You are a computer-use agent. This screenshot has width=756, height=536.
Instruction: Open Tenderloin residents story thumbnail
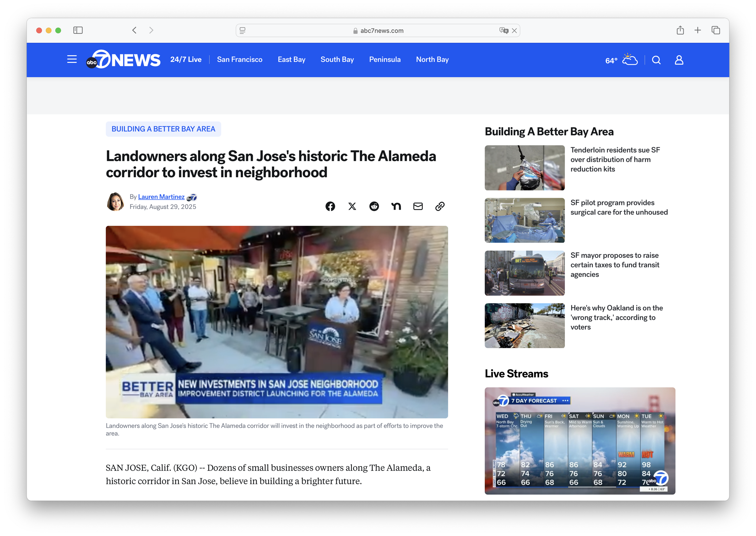(x=524, y=168)
